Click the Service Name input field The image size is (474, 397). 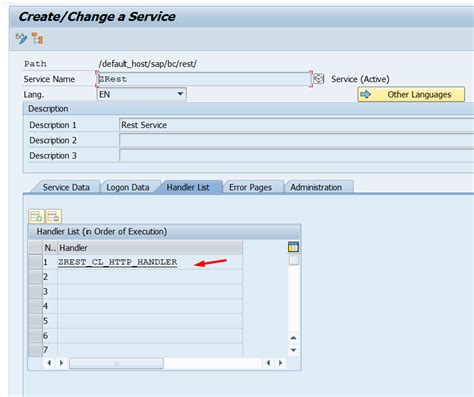click(204, 79)
